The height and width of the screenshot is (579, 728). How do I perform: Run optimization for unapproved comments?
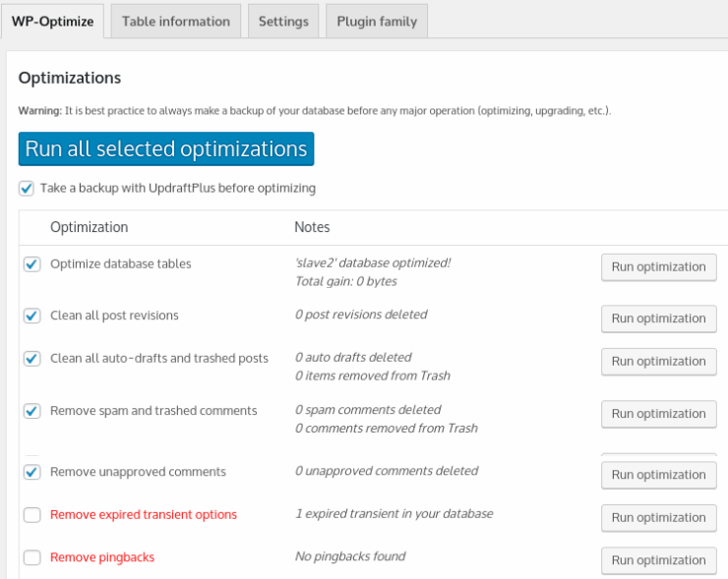coord(658,475)
